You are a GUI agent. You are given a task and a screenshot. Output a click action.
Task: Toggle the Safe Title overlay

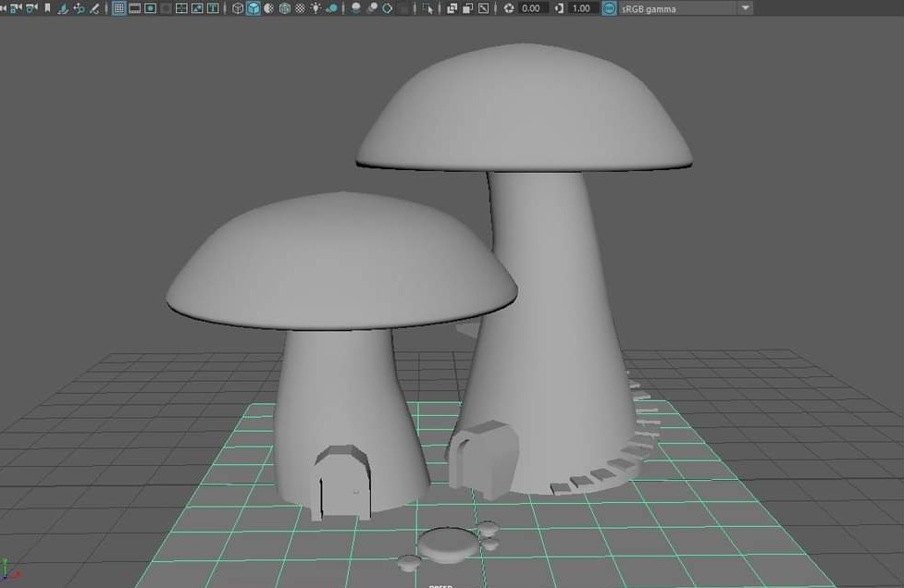point(213,8)
